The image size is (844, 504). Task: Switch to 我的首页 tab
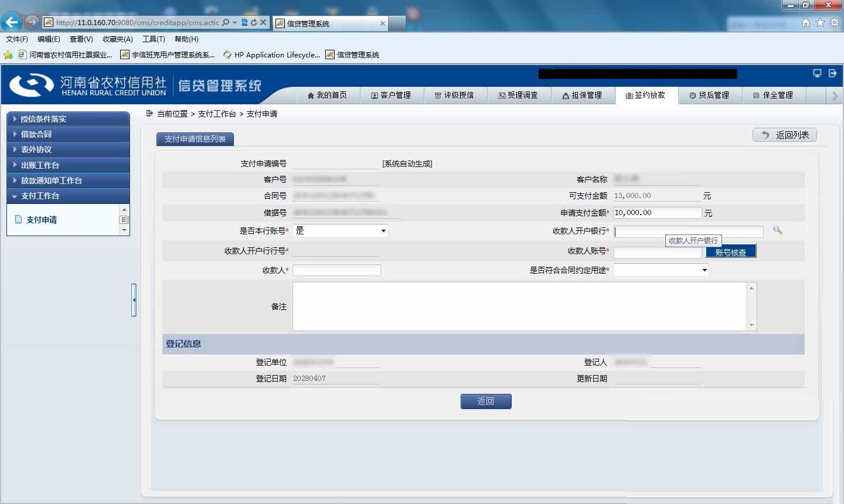[x=327, y=96]
